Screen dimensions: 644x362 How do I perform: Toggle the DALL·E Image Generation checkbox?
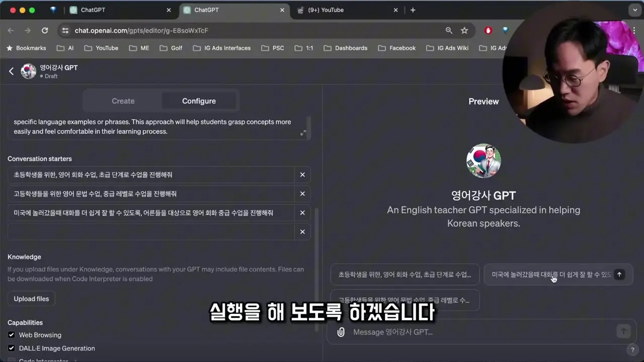tap(11, 348)
